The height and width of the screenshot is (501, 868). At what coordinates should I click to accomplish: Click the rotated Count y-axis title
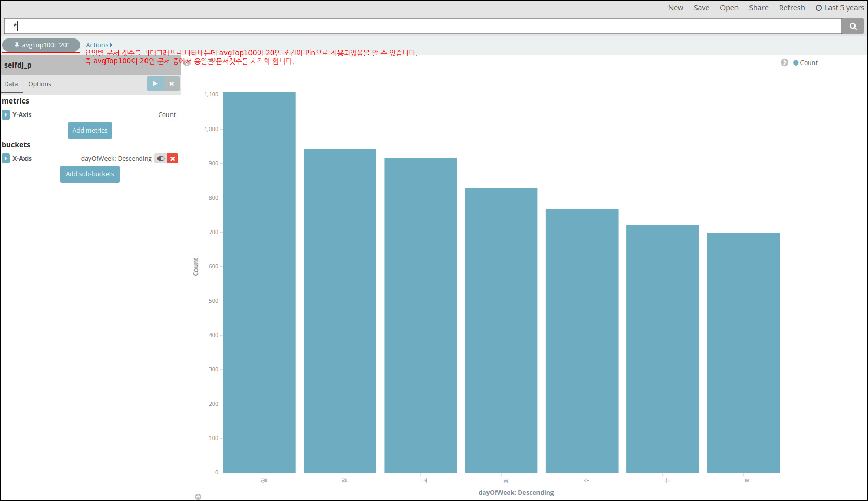coord(196,266)
